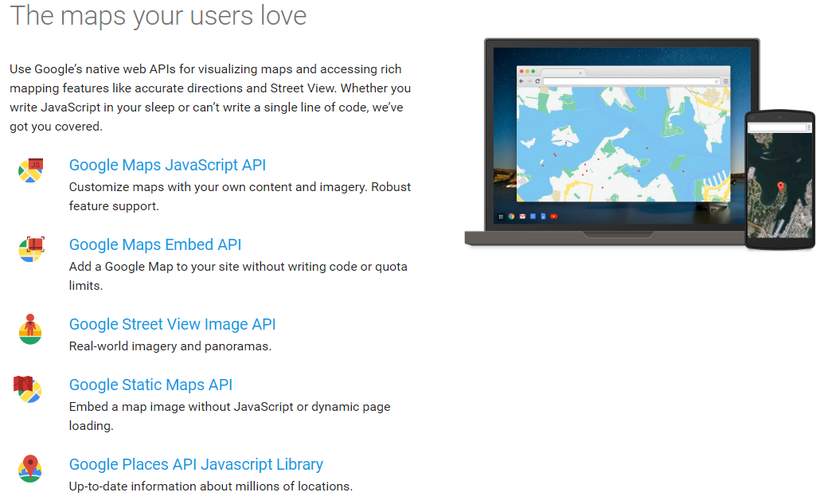The width and height of the screenshot is (824, 504).
Task: Click the phone satellite map image
Action: click(779, 185)
